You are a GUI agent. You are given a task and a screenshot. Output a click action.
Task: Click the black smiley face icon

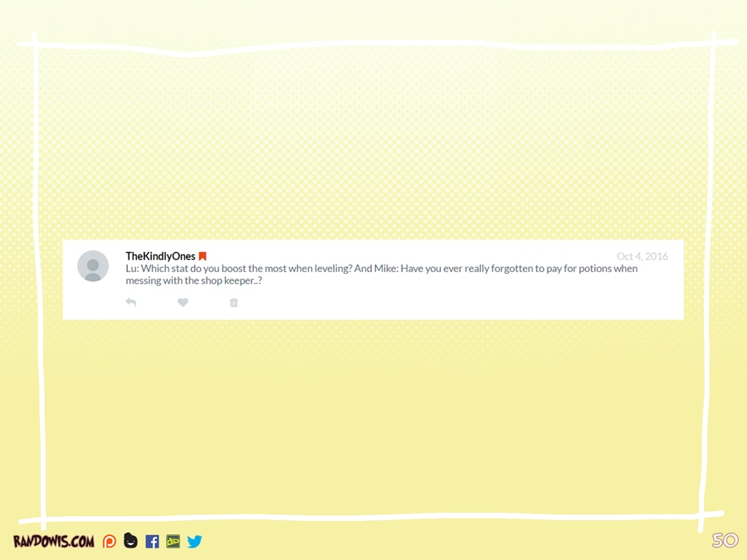point(130,541)
